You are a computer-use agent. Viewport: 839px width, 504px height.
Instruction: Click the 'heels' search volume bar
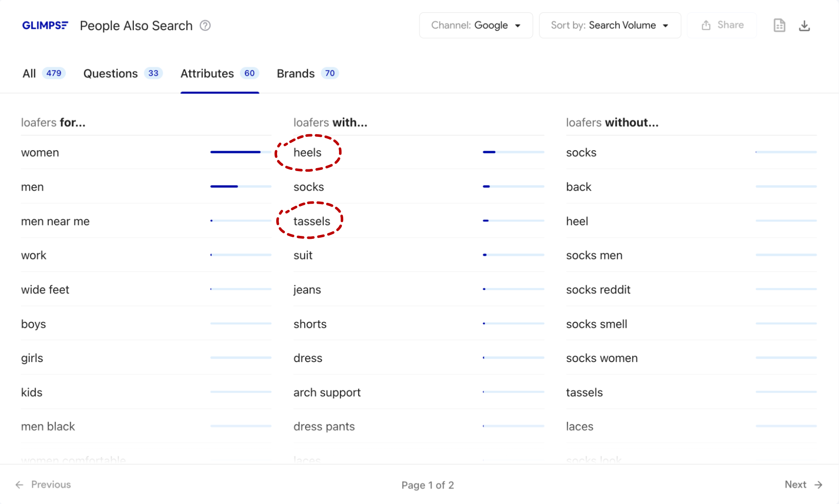click(x=513, y=152)
